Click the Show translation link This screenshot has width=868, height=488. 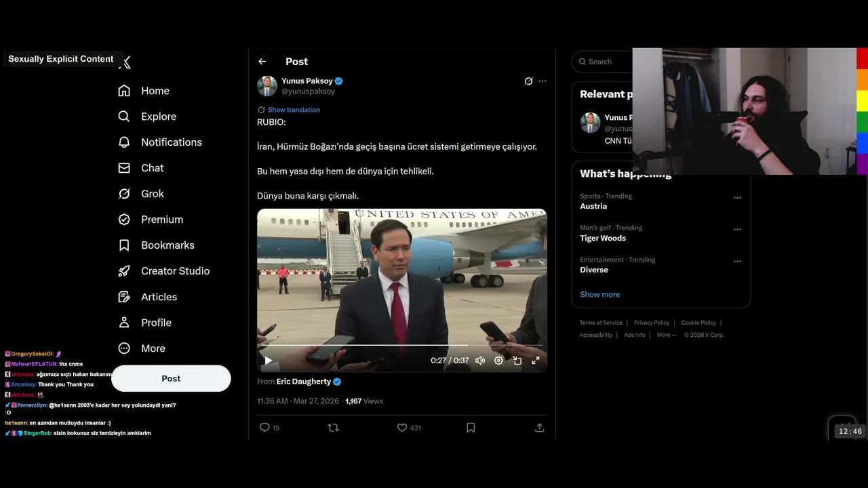[293, 110]
